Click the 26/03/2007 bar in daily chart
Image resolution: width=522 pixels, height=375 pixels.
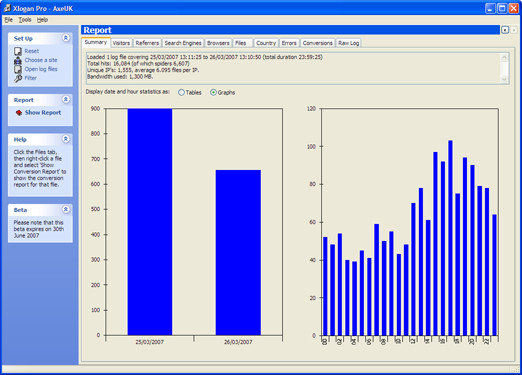238,252
